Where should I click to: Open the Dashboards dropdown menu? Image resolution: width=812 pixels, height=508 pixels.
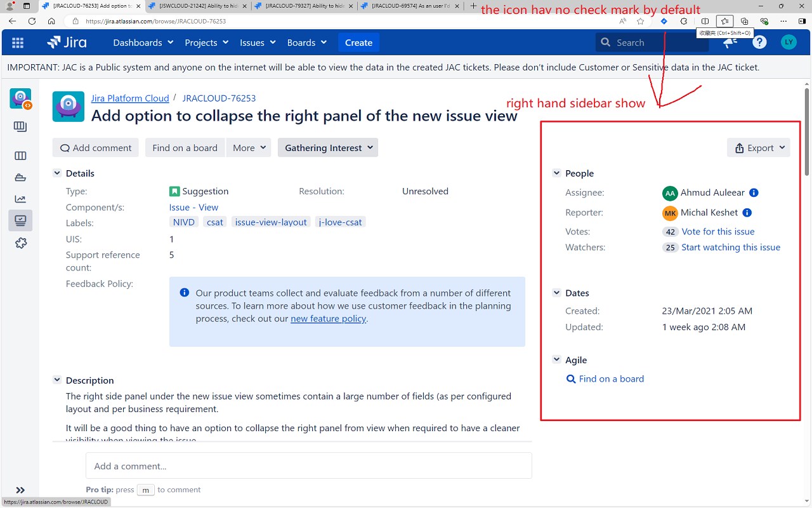143,43
